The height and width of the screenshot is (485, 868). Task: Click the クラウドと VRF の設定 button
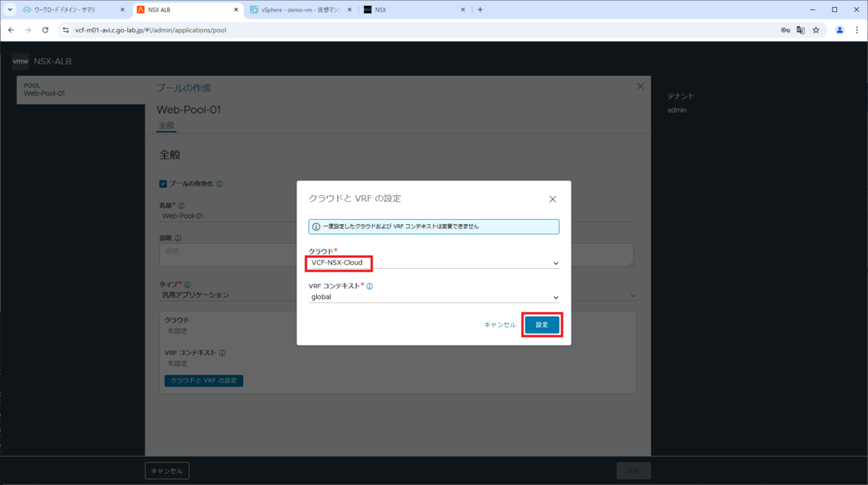(x=204, y=380)
